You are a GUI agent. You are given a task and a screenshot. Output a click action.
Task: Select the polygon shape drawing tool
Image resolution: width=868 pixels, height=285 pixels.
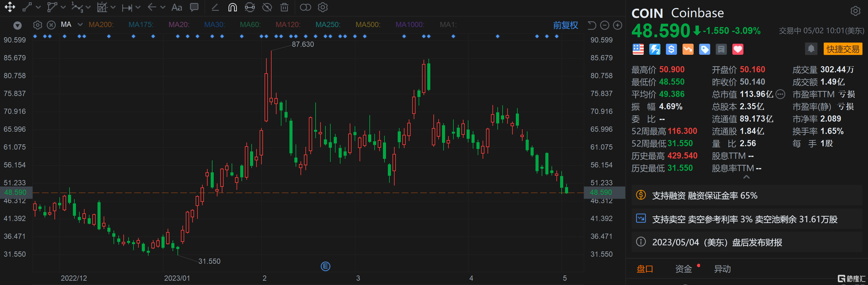52,7
